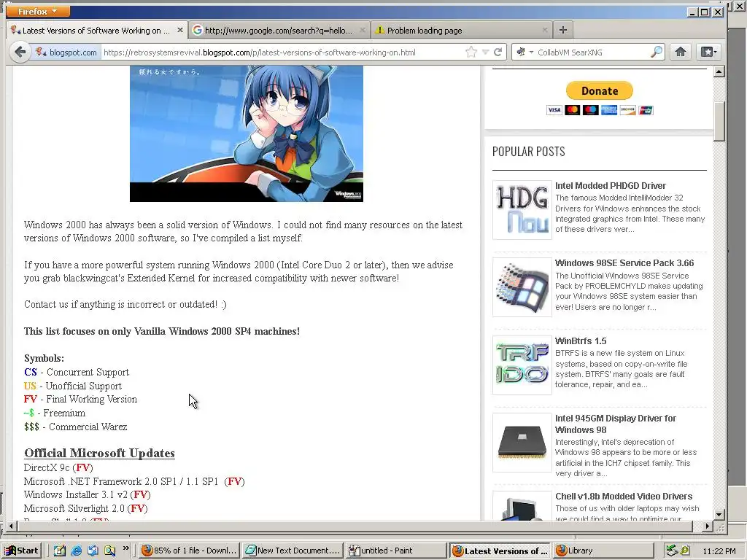This screenshot has width=747, height=560.
Task: Switch to untitled - Paint taskbar button
Action: tap(396, 551)
